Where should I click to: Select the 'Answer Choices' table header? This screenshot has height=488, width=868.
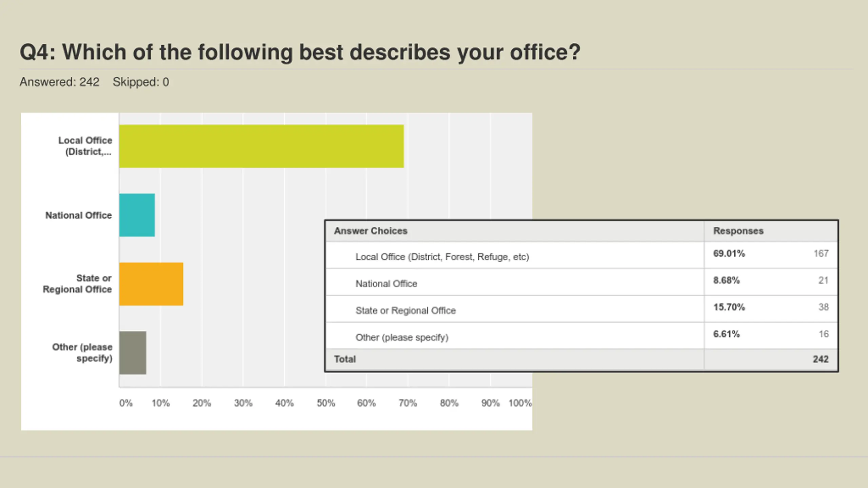pos(371,231)
